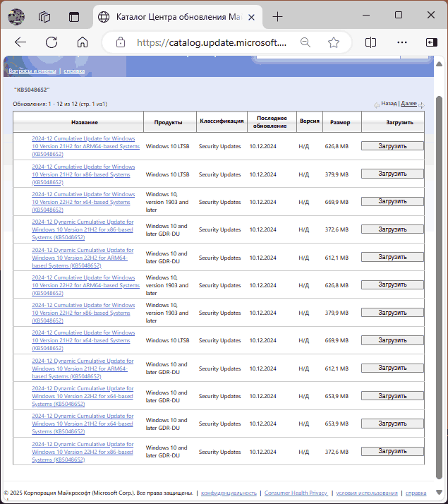This screenshot has height=504, width=448.
Task: Open Dynamic Cumulative Update 22H2 ARM64 link
Action: point(83,258)
